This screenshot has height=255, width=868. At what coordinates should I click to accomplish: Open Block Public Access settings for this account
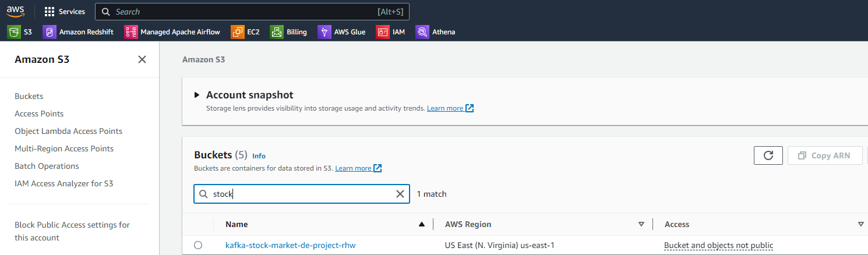pyautogui.click(x=72, y=231)
